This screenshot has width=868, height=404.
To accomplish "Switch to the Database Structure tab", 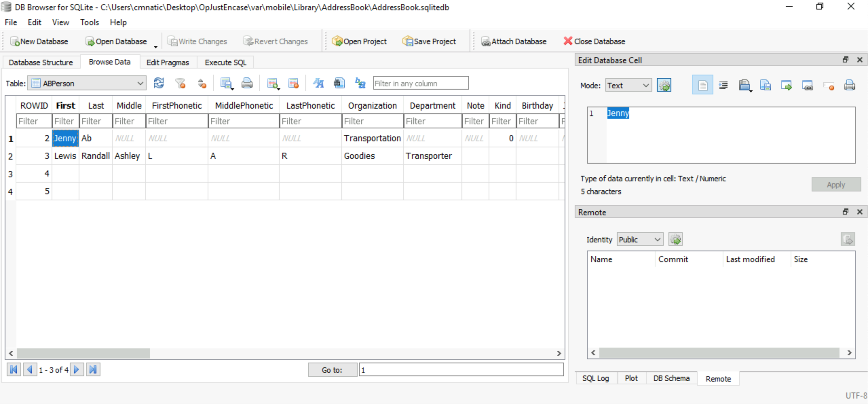I will click(41, 62).
